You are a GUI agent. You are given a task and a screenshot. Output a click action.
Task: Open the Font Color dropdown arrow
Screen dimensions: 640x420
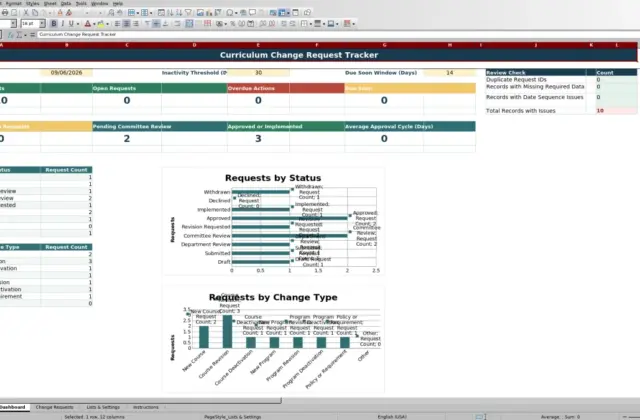94,24
